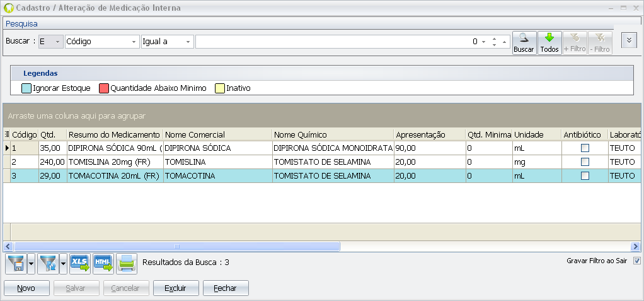Viewport: 644px width, 301px height.
Task: Open the search value dropdown arrow
Action: (483, 42)
